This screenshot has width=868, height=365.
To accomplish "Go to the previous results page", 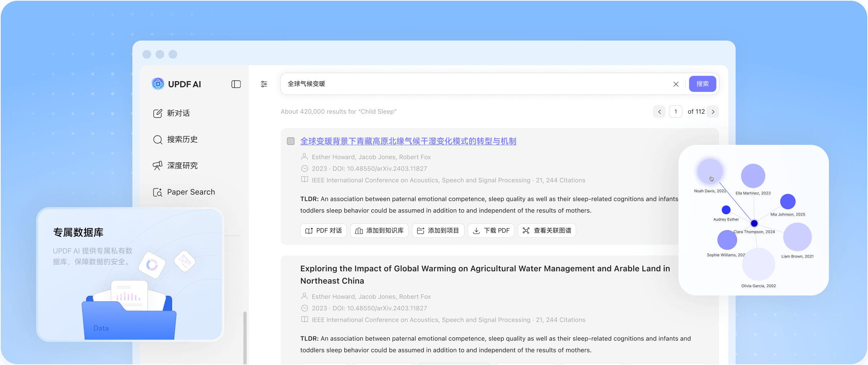I will 659,112.
